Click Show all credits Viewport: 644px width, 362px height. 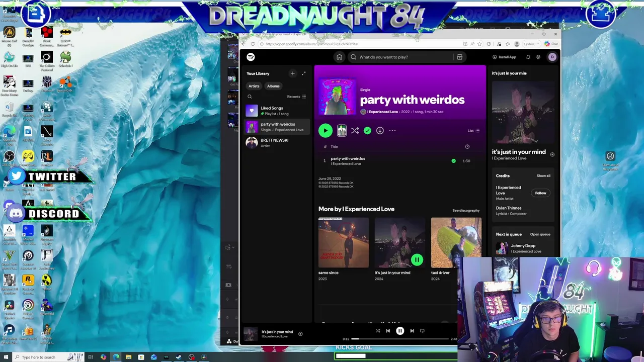[543, 176]
